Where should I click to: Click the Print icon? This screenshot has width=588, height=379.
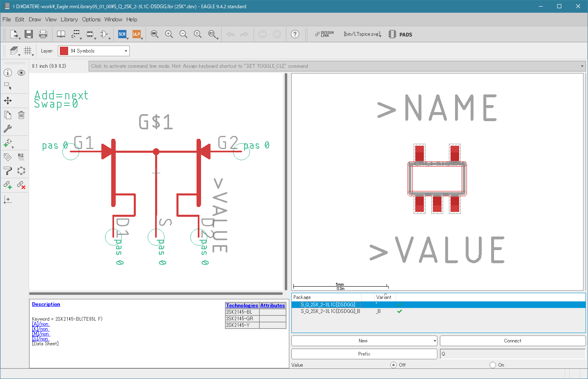tap(43, 34)
